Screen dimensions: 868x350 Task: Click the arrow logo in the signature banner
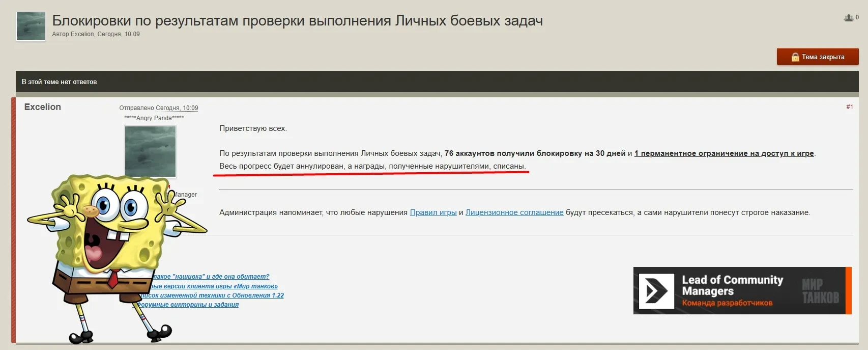(x=656, y=291)
